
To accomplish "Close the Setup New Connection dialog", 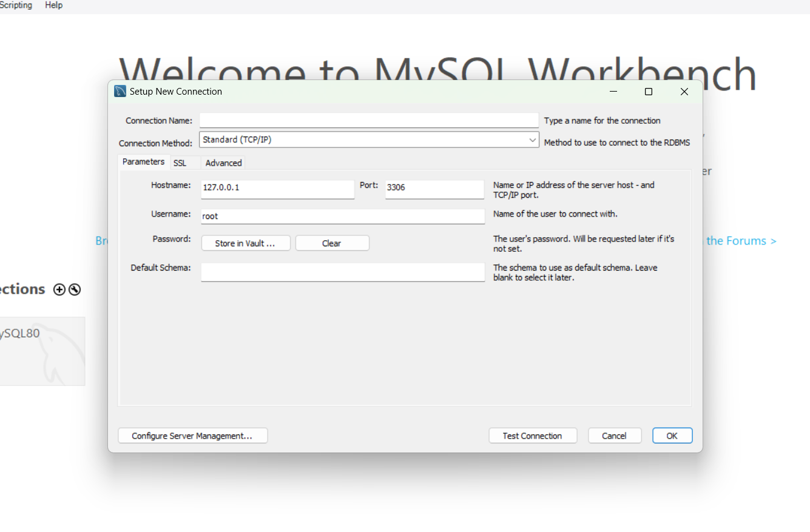I will (684, 92).
